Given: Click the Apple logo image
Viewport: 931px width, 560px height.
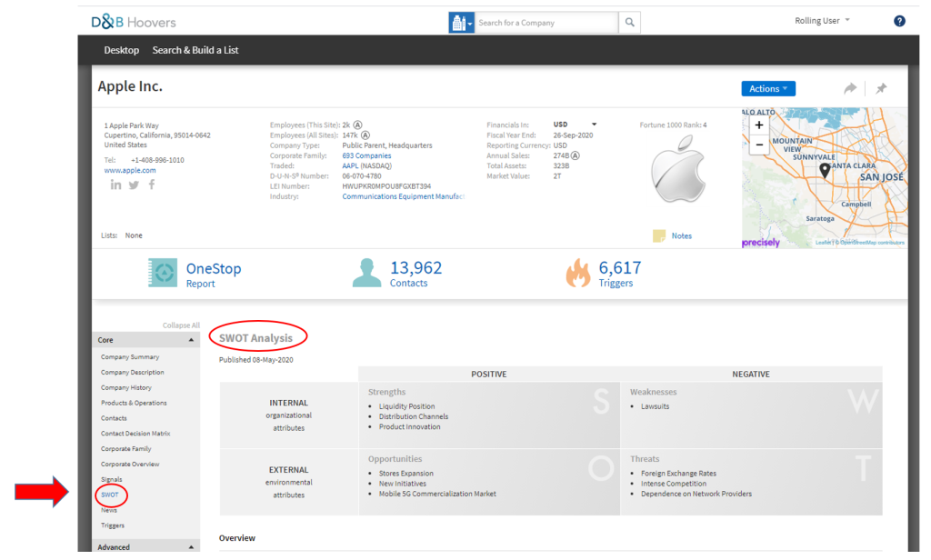Looking at the screenshot, I should tap(678, 169).
